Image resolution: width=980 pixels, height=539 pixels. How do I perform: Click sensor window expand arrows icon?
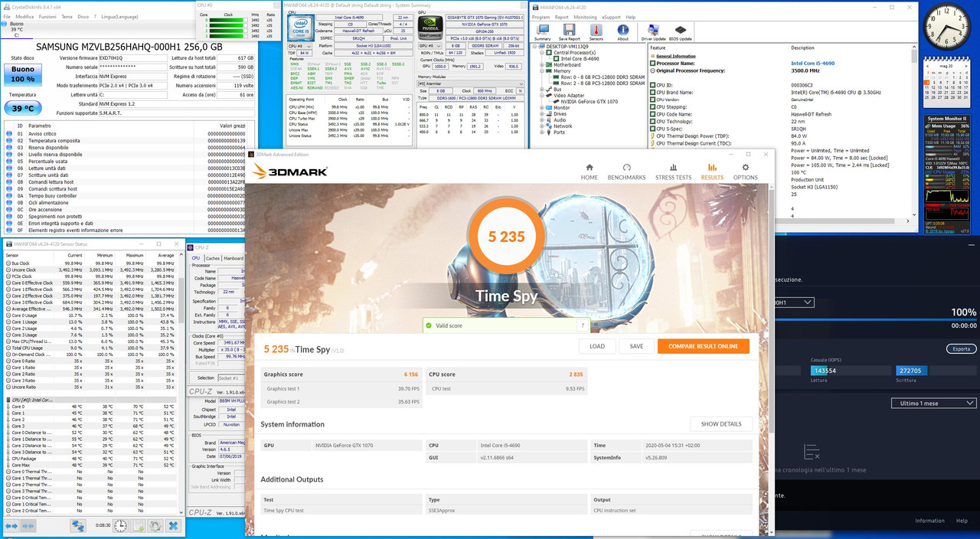(11, 526)
